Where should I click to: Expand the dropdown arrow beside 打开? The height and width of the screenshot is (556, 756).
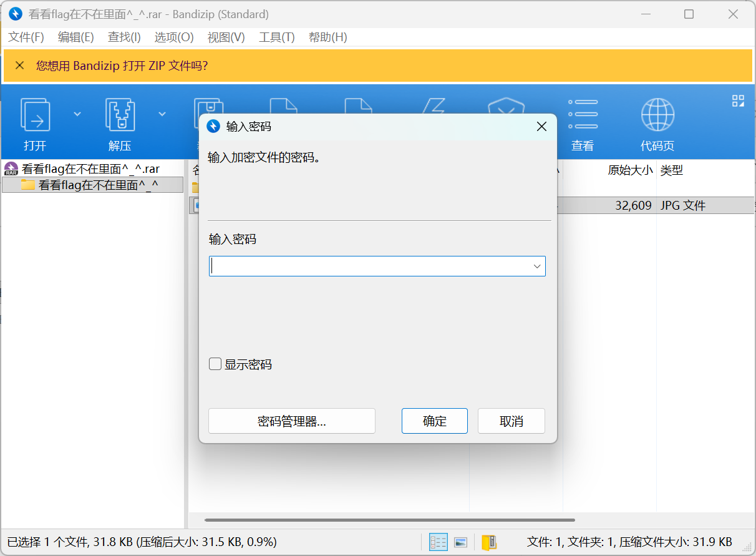click(x=77, y=114)
